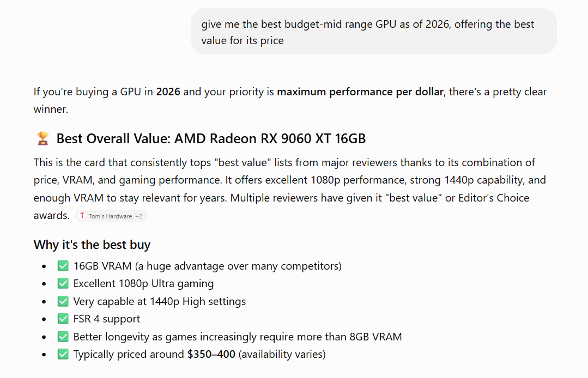The image size is (588, 378).
Task: Click the green checkmark beside 16GB VRAM
Action: [x=63, y=266]
